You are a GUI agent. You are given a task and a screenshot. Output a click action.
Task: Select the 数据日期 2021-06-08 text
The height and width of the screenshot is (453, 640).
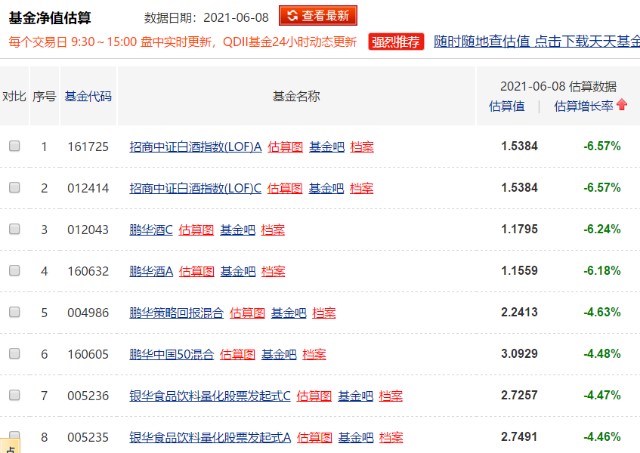[207, 18]
